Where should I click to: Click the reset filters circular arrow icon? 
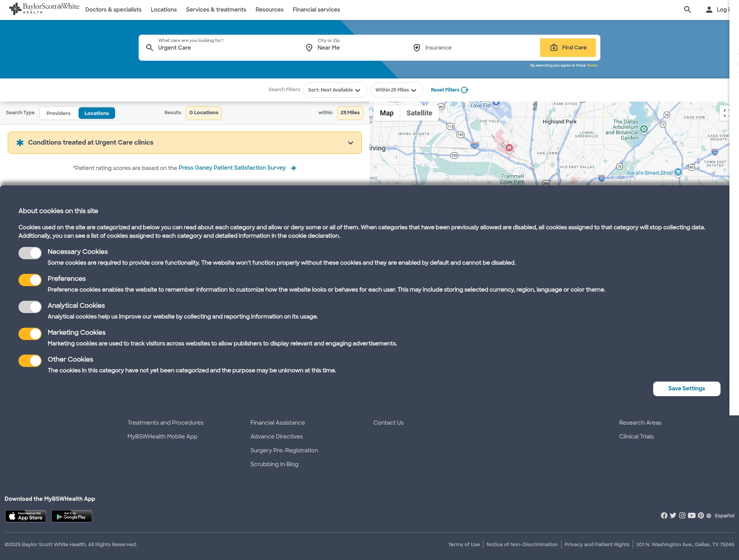coord(465,90)
